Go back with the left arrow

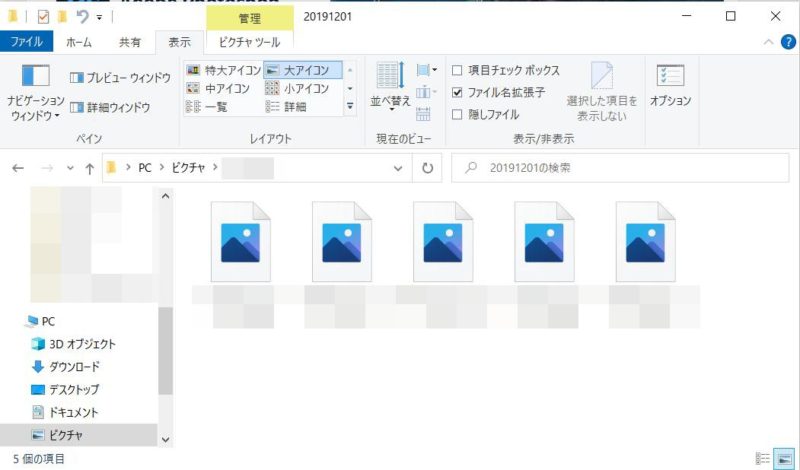pos(18,168)
